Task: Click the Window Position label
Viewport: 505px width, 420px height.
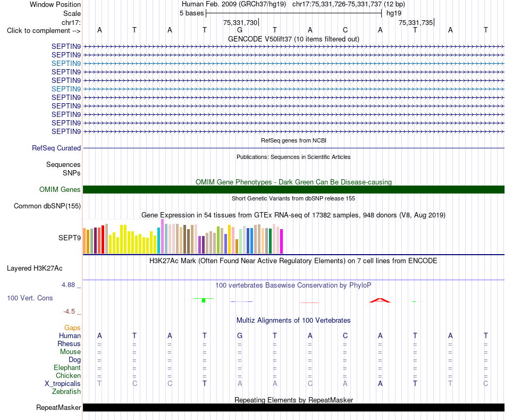Action: point(55,4)
